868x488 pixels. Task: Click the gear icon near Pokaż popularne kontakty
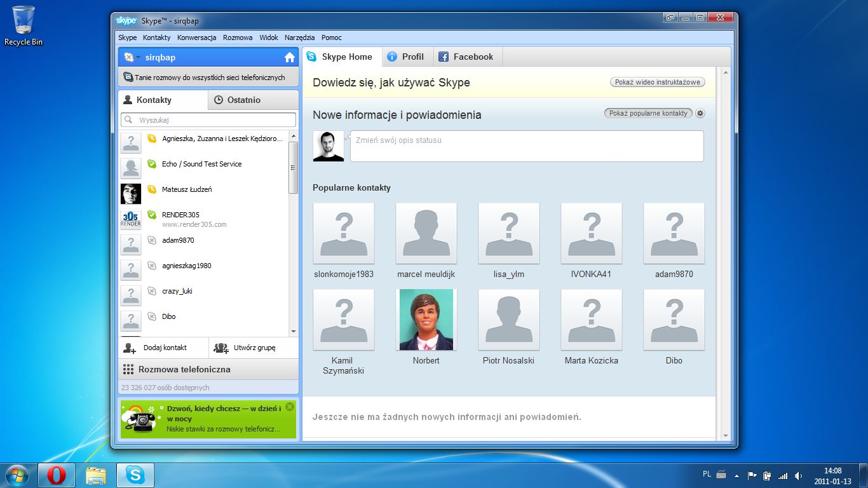tap(700, 113)
